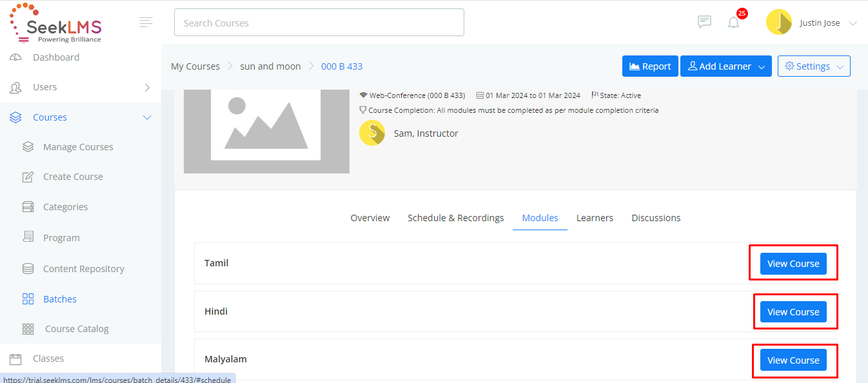Open Manage Courses menu item
Screen dimensions: 868x383
(x=78, y=147)
